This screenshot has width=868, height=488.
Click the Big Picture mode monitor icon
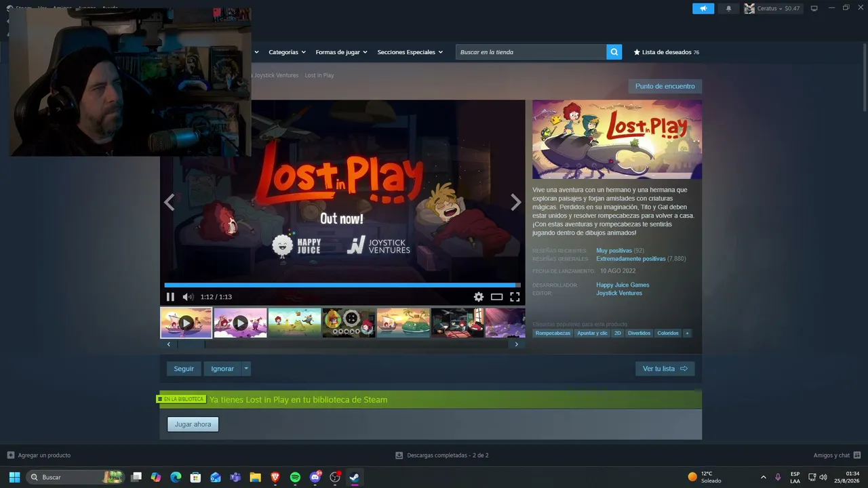coord(814,8)
